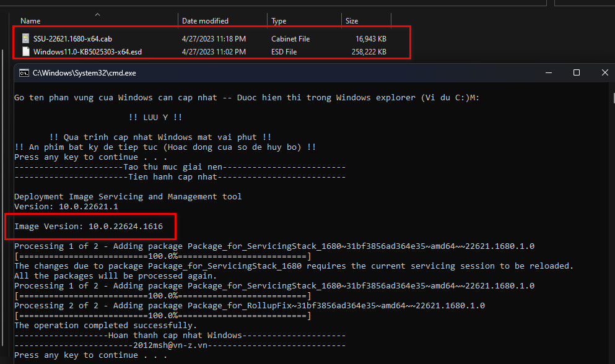Select the SSU-22621.1680-x64.cab file icon

coord(25,38)
